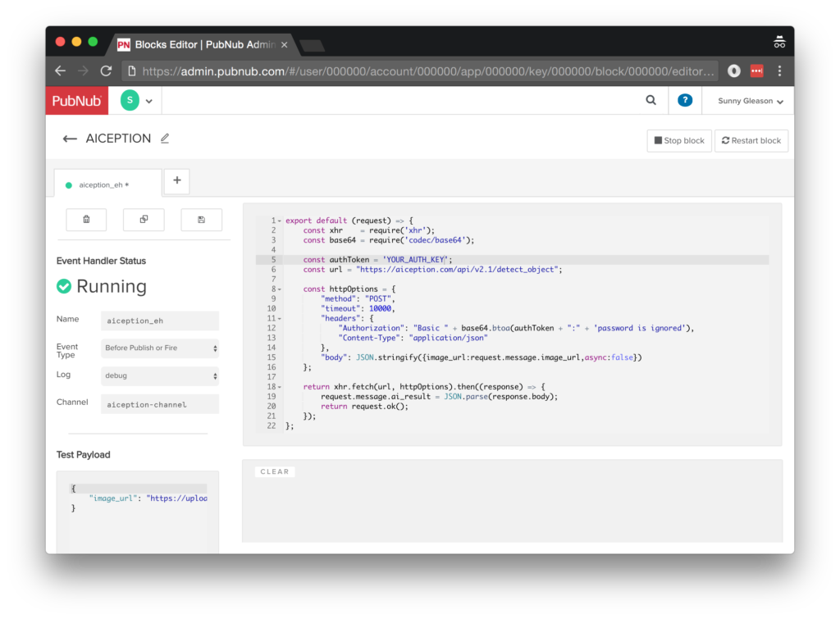Open search with the magnifying glass icon
Viewport: 840px width, 619px height.
tap(651, 101)
